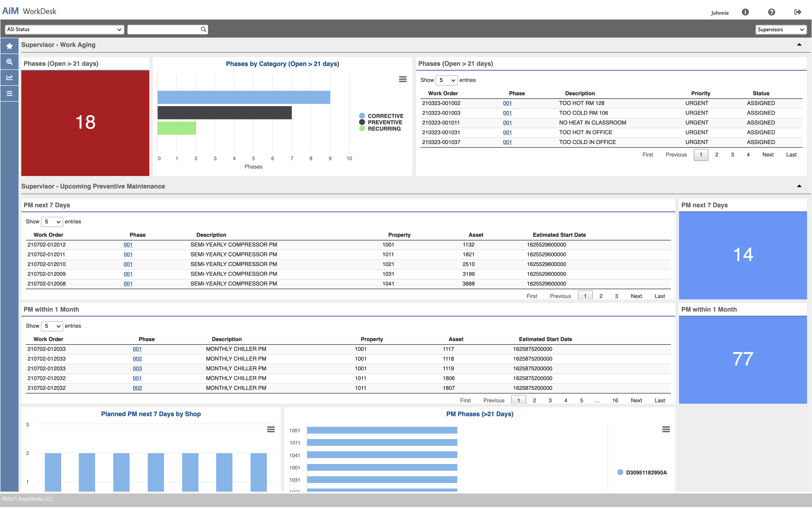Change entries shown in PM next 7 Days table
This screenshot has height=508, width=812.
[52, 221]
